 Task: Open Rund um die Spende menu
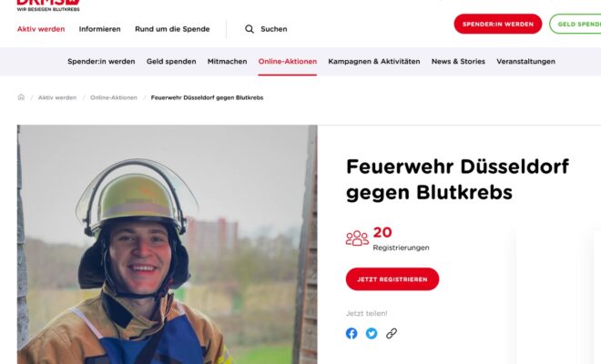172,29
